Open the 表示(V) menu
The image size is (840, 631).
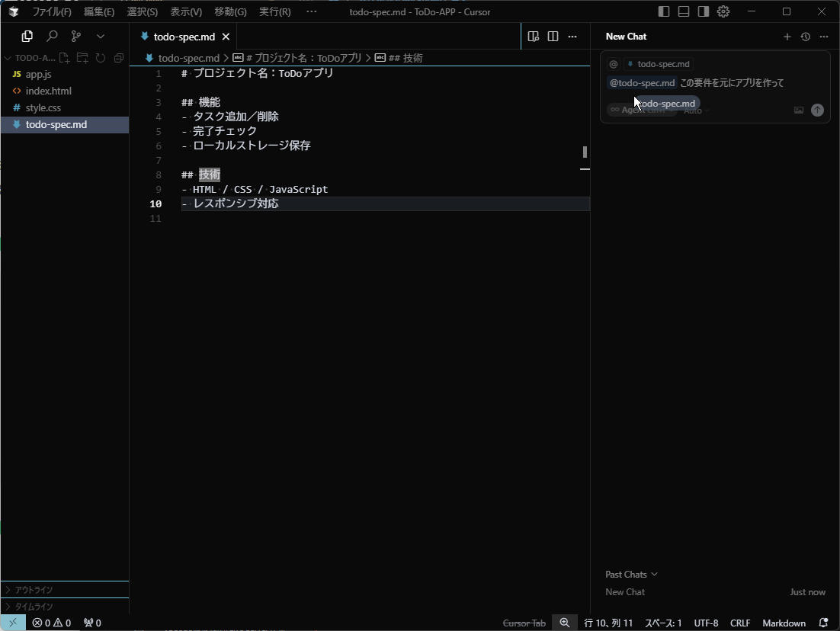pos(186,11)
